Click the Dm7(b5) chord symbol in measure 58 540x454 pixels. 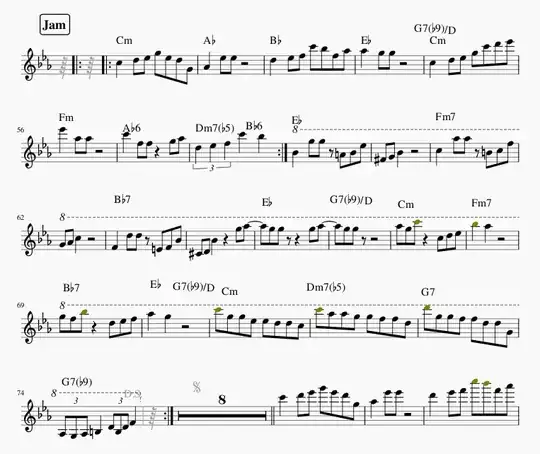tap(215, 128)
